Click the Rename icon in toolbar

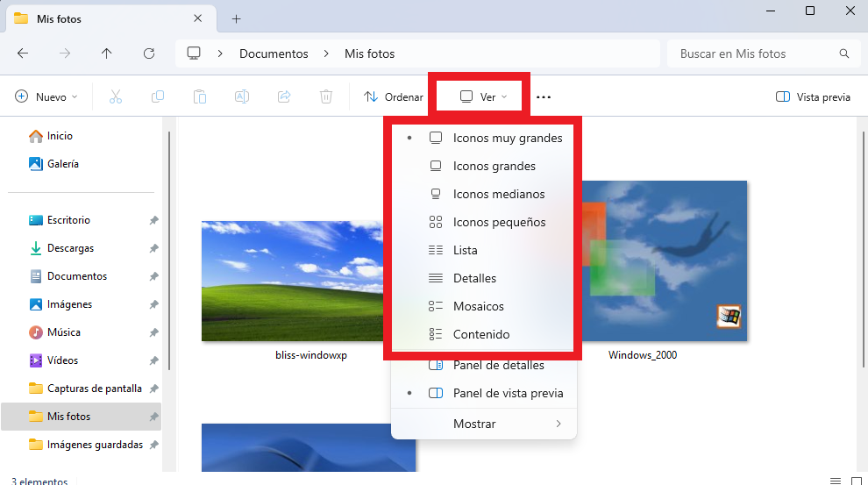point(242,96)
